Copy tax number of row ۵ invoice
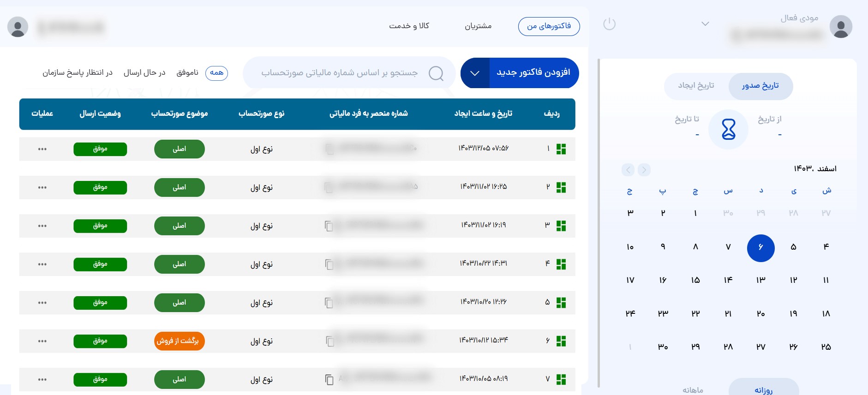The height and width of the screenshot is (395, 868). tap(329, 303)
